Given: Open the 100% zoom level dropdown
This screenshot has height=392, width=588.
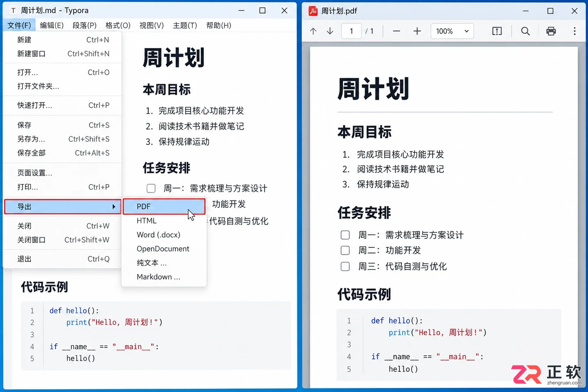Looking at the screenshot, I should click(x=452, y=31).
